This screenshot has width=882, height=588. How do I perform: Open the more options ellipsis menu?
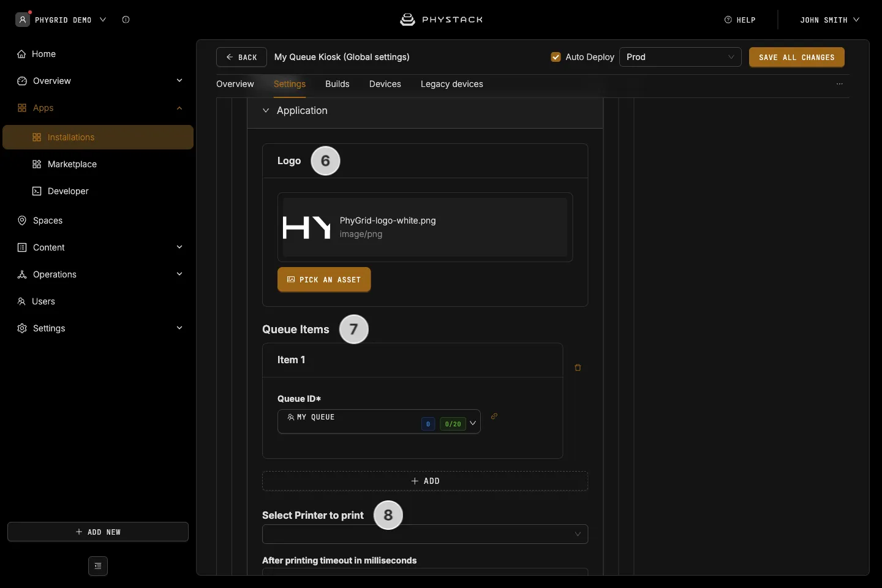840,84
